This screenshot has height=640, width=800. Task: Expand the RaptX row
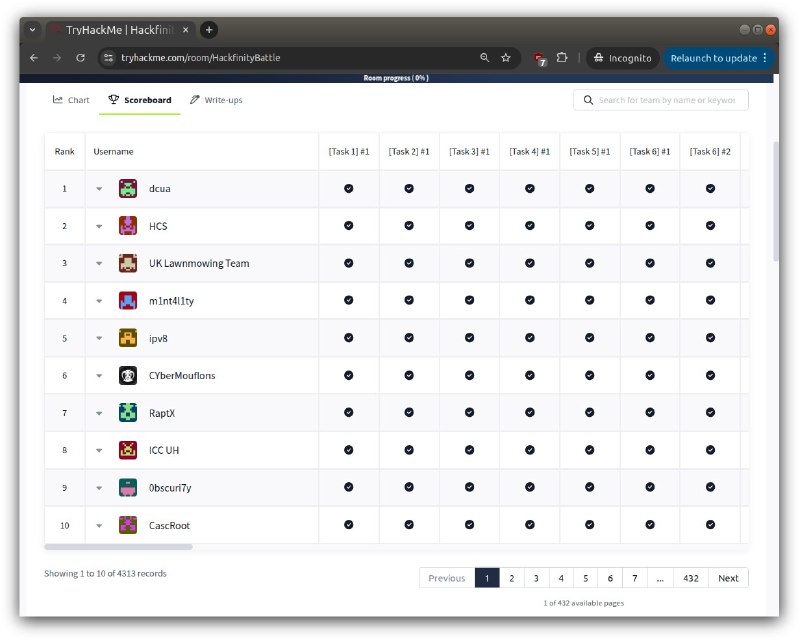click(x=99, y=413)
